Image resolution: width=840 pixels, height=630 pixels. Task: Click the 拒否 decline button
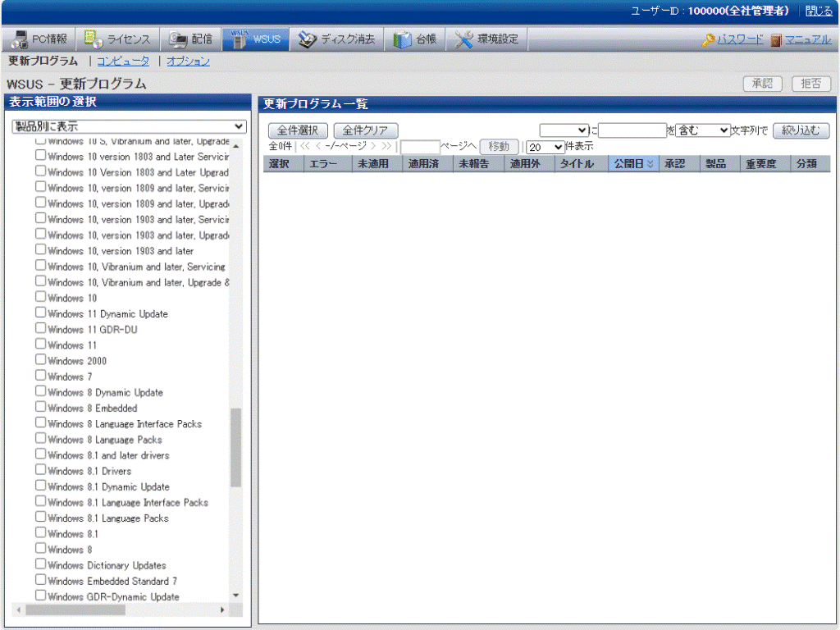click(x=811, y=84)
